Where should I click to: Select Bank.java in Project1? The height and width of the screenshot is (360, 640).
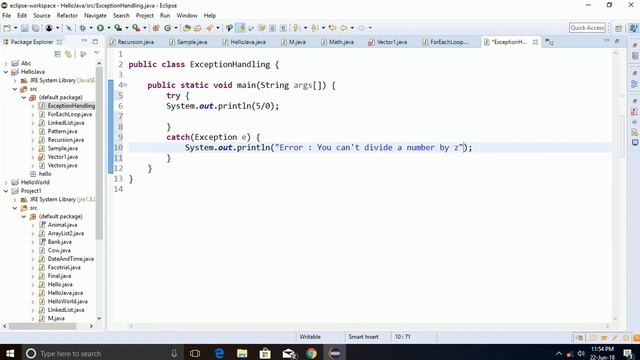[60, 242]
